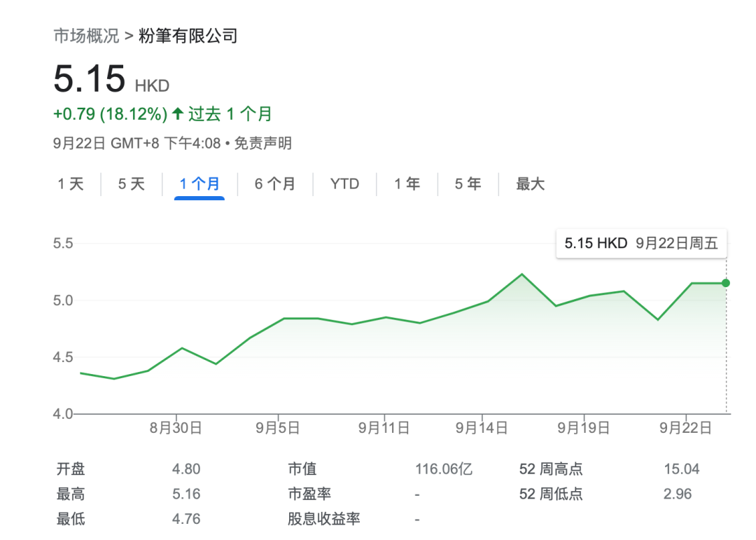756x540 pixels.
Task: Switch to the 1 年 range tab
Action: coord(407,184)
